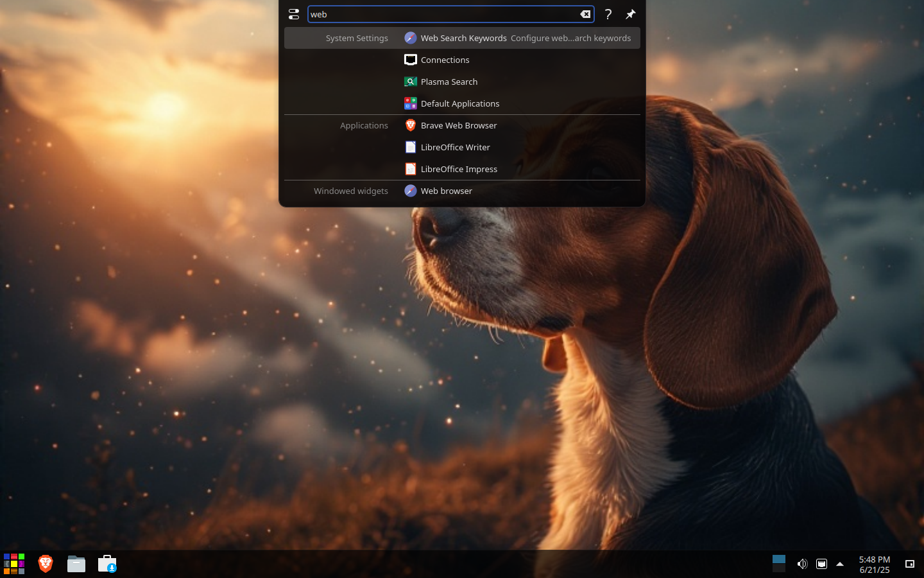
Task: Click the Web browser widget icon
Action: click(411, 191)
